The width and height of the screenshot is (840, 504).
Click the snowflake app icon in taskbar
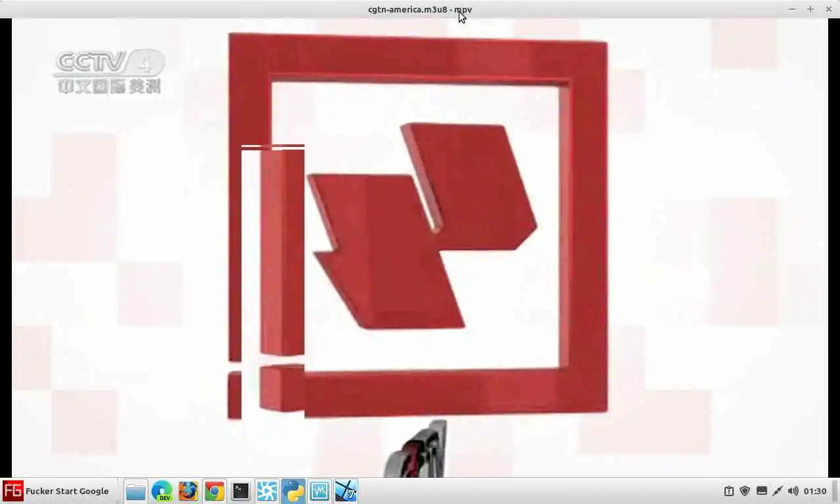tap(267, 491)
